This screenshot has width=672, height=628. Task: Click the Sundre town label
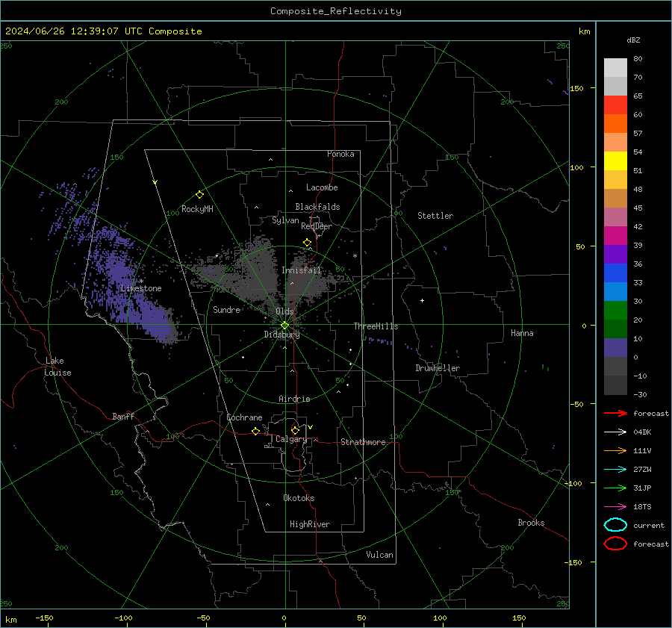pyautogui.click(x=226, y=309)
